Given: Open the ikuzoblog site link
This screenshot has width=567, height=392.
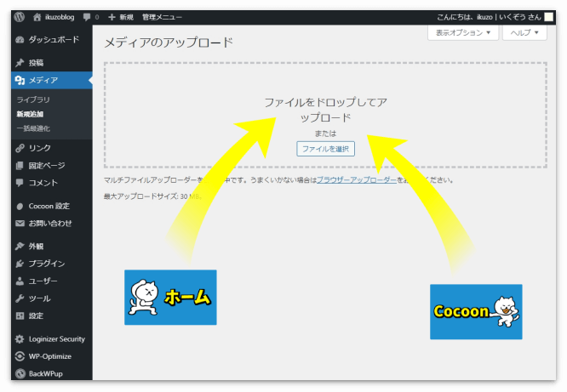Looking at the screenshot, I should (60, 17).
